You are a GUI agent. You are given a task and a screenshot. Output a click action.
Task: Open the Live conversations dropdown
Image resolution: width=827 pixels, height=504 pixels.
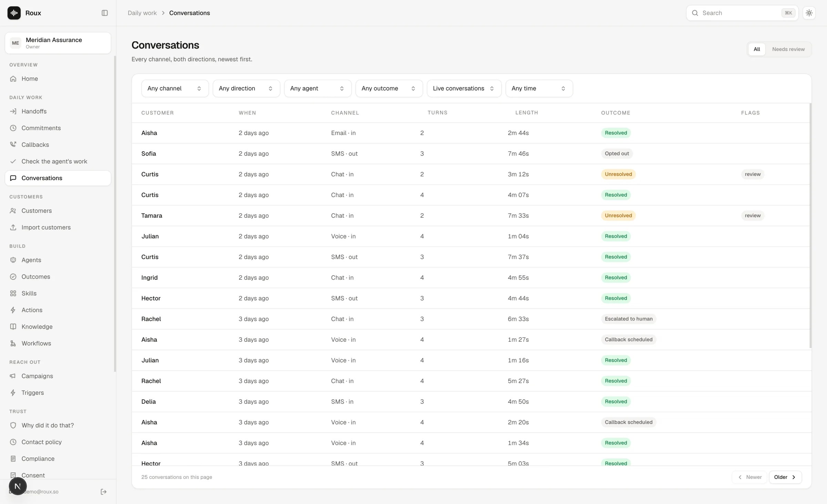pos(464,89)
